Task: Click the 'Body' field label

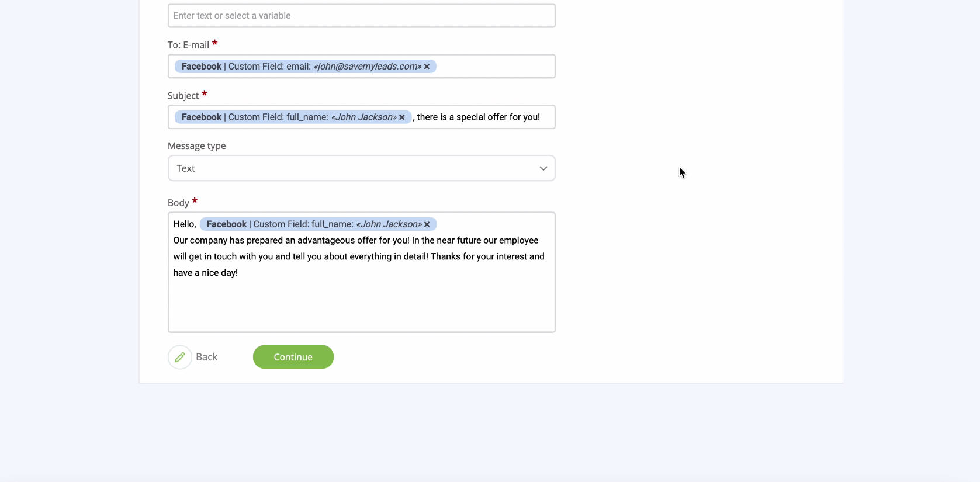Action: click(178, 203)
